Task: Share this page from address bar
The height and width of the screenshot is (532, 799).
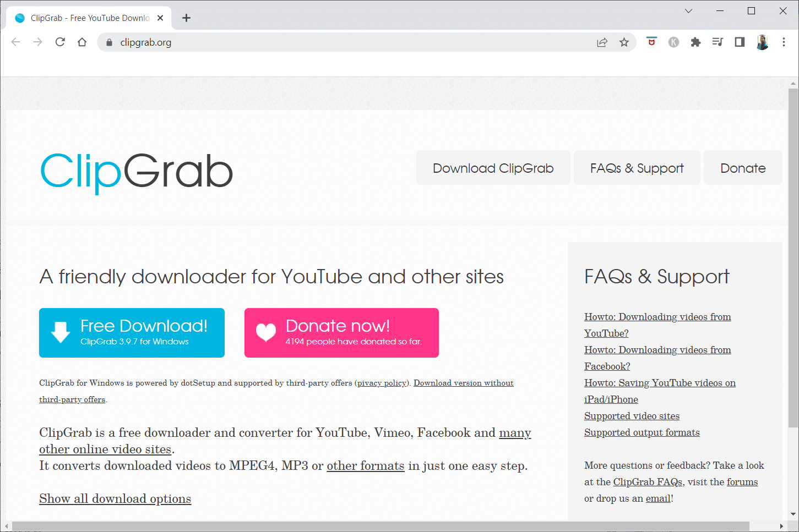Action: [x=602, y=42]
